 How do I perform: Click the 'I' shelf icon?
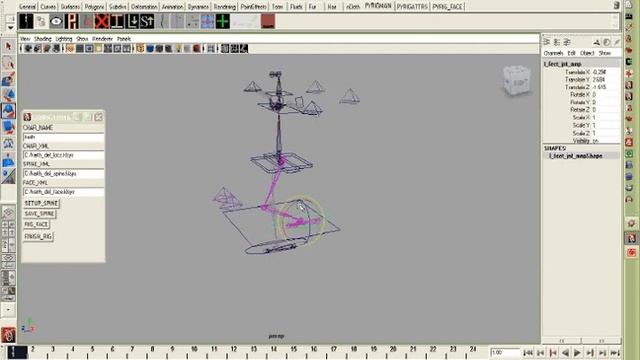(x=117, y=21)
